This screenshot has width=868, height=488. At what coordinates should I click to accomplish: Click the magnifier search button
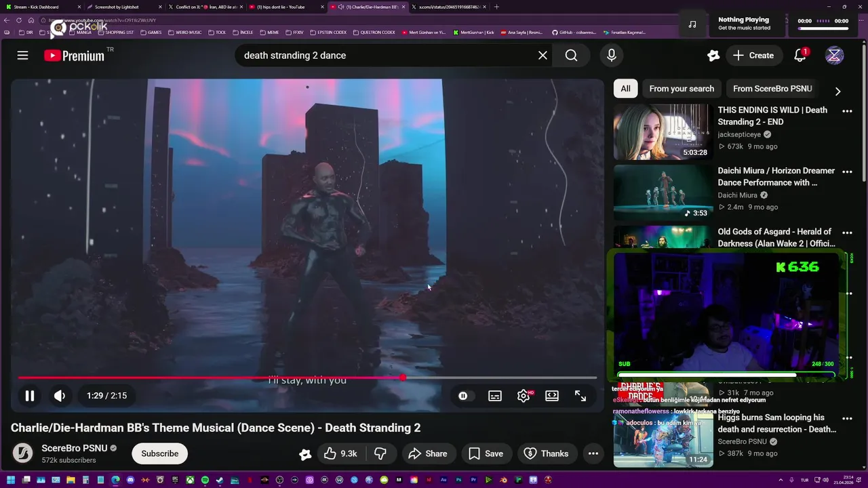[x=571, y=56]
